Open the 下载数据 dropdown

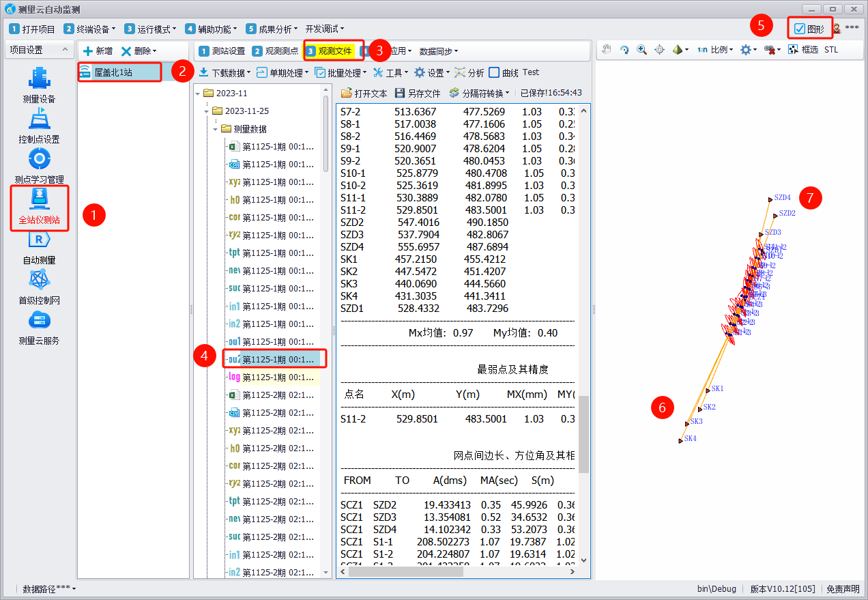point(225,72)
